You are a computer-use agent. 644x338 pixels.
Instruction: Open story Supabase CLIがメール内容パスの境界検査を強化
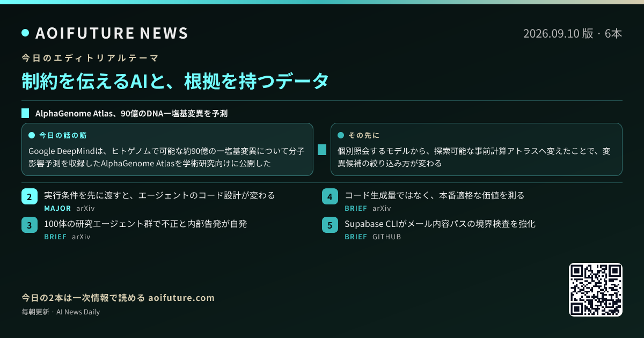point(440,224)
